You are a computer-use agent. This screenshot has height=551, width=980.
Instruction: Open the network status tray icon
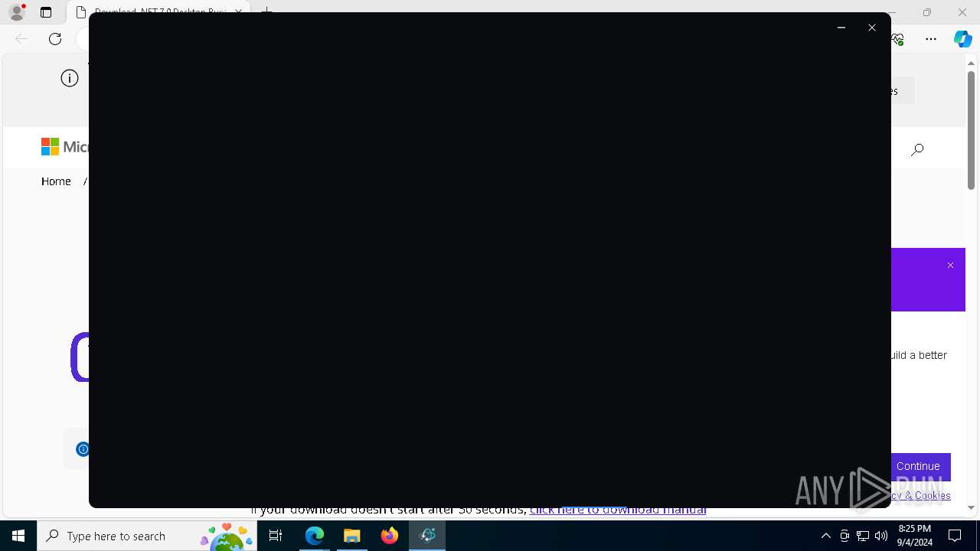tap(863, 536)
